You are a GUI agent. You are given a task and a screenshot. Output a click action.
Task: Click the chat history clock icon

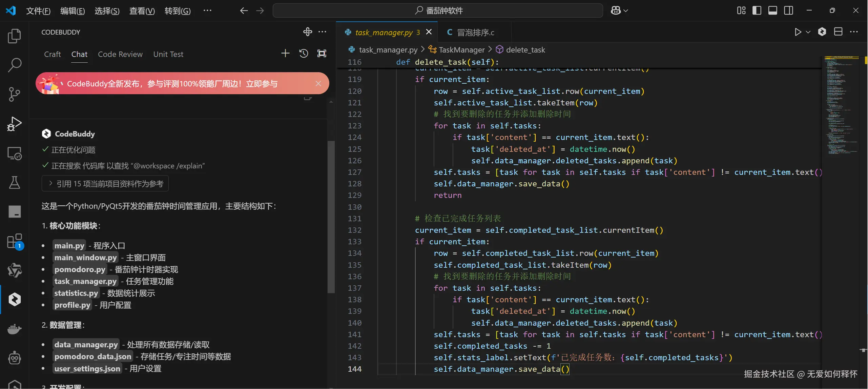pos(304,53)
